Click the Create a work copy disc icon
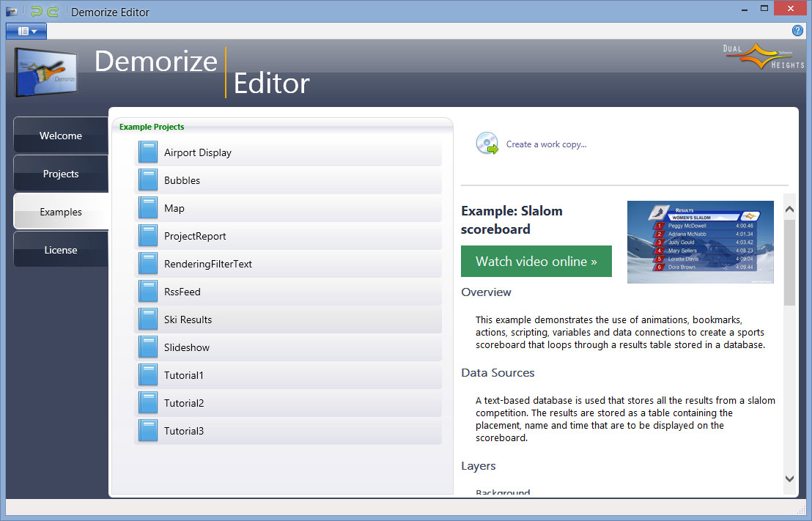The width and height of the screenshot is (812, 521). (x=487, y=144)
